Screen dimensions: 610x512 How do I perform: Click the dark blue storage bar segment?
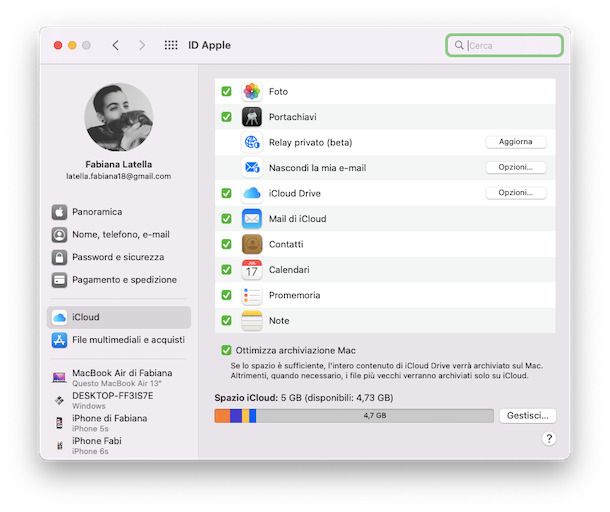[236, 416]
